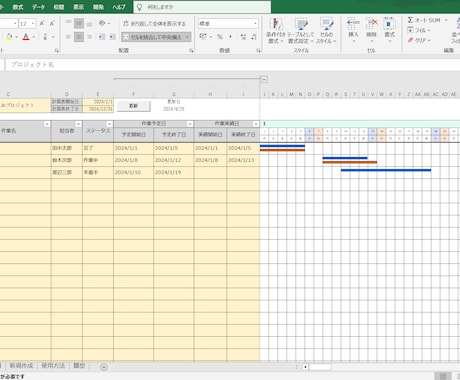Open the データ ribbon tab
The image size is (460, 380).
[x=38, y=7]
